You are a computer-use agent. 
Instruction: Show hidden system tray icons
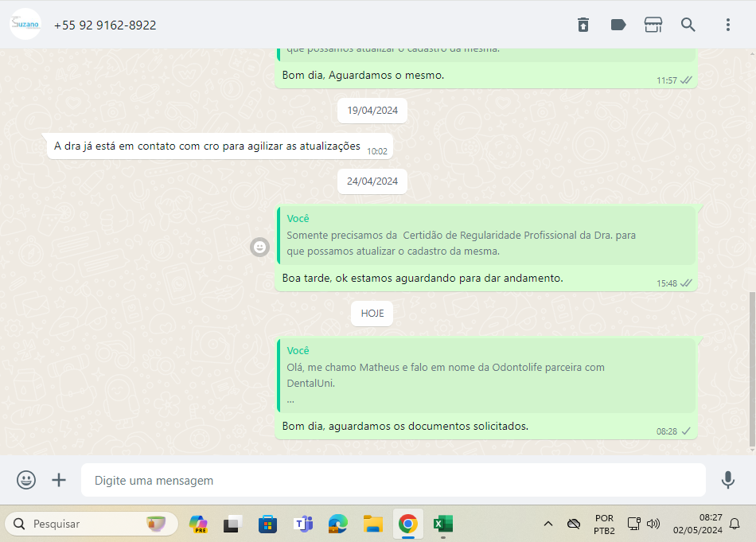tap(548, 524)
